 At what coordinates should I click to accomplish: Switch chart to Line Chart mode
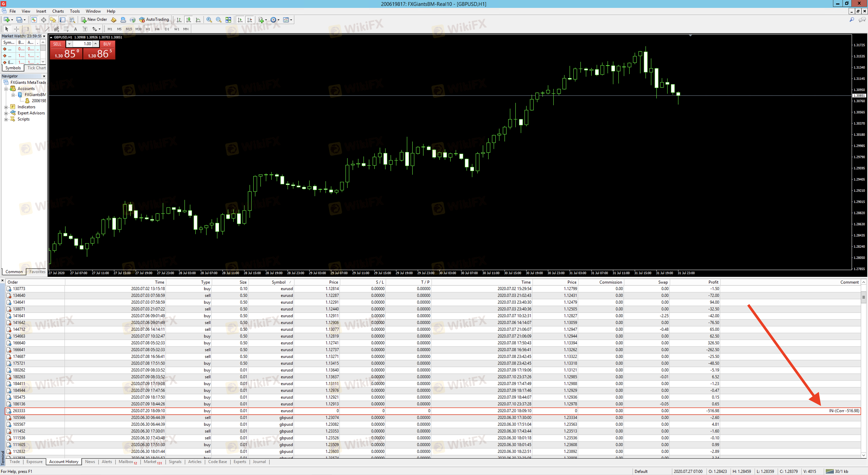198,20
